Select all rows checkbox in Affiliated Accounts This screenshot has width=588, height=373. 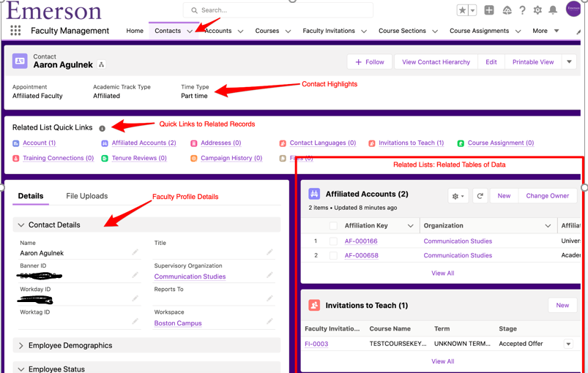tap(333, 225)
